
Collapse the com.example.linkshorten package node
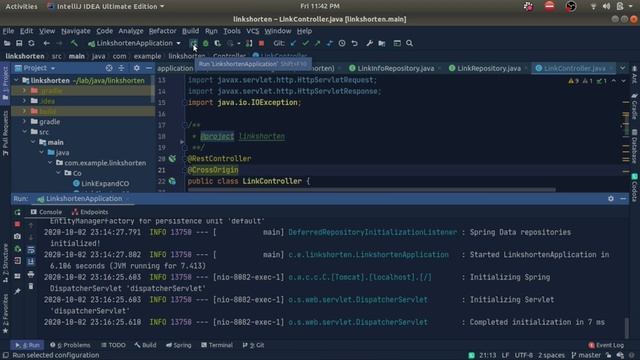click(50, 163)
